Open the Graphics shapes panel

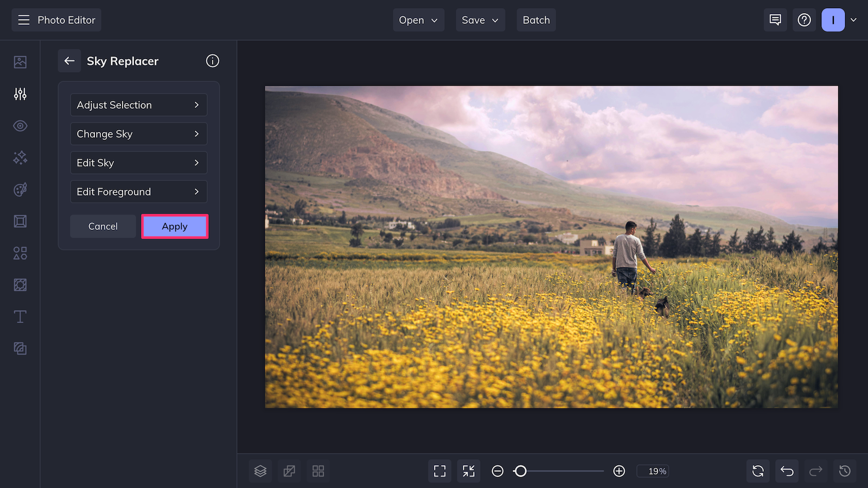coord(20,253)
